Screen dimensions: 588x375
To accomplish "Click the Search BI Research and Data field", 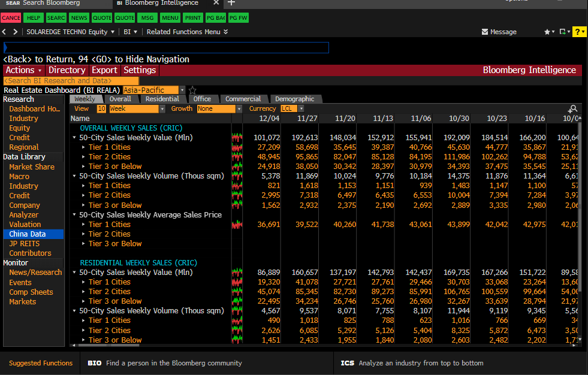I will [71, 81].
